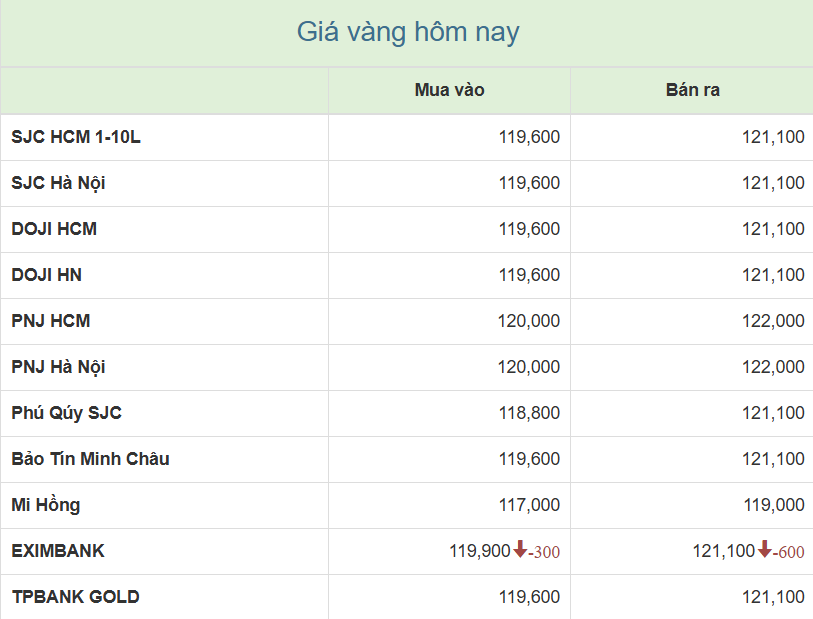Click the red down arrow in EXIMBANK Bán ra
The height and width of the screenshot is (619, 813).
(765, 550)
